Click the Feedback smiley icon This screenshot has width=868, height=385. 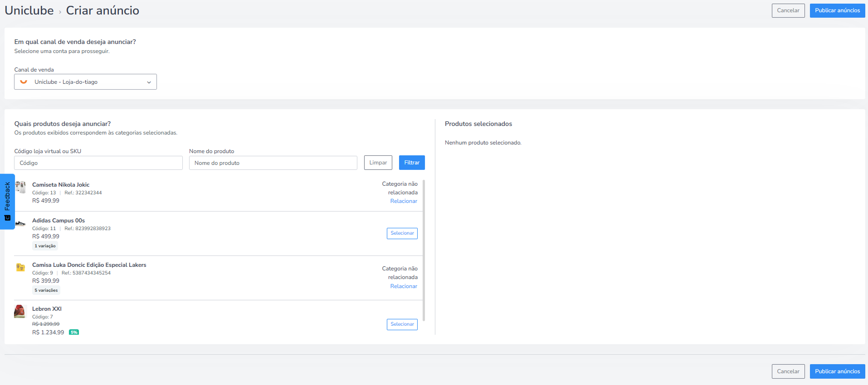tap(7, 218)
